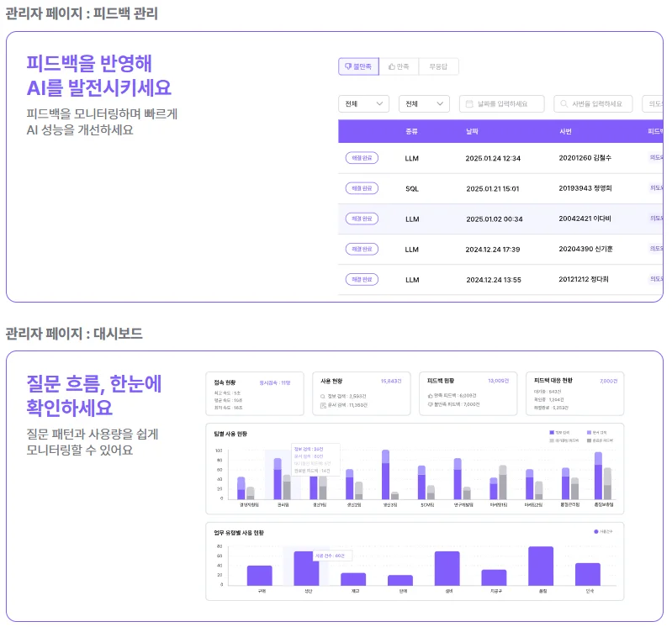Click date 2024.12.24 13:55

click(x=494, y=280)
